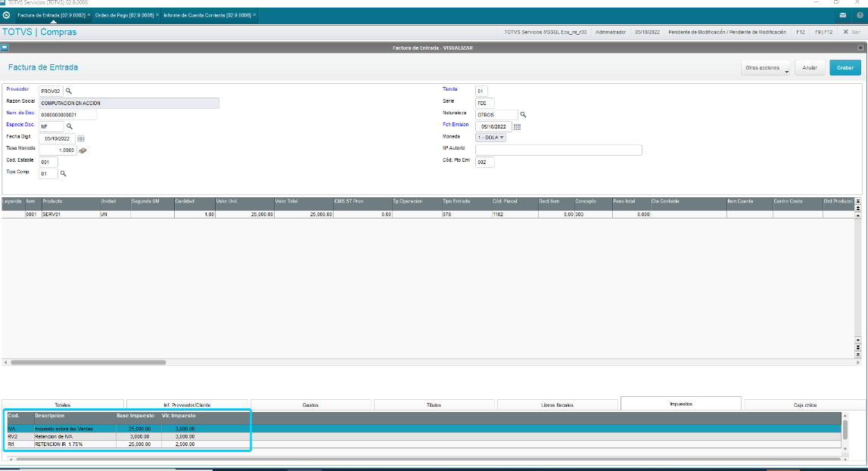Image resolution: width=868 pixels, height=471 pixels.
Task: Open the Especie Doc. search magnifier
Action: [x=69, y=126]
